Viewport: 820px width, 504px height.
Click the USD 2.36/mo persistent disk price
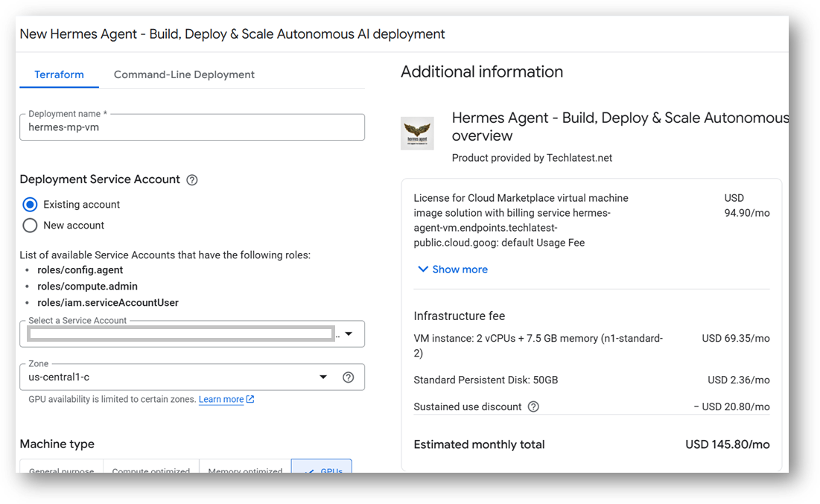[738, 380]
